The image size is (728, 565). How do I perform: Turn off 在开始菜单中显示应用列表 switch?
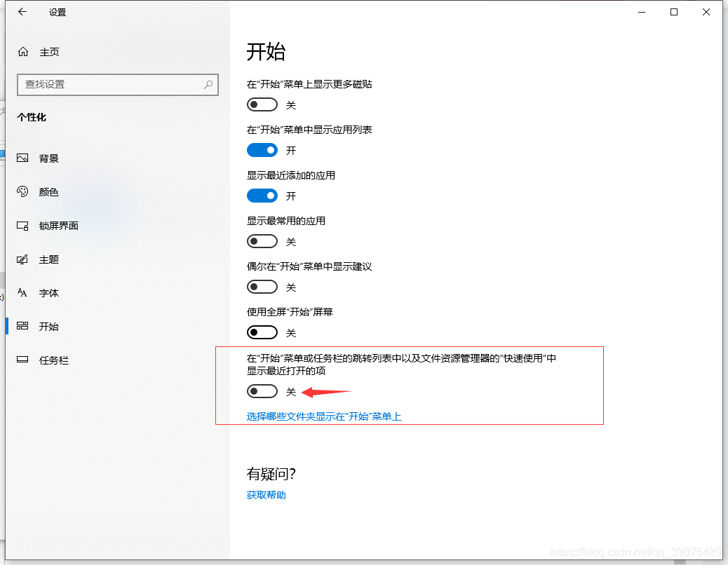click(x=262, y=150)
